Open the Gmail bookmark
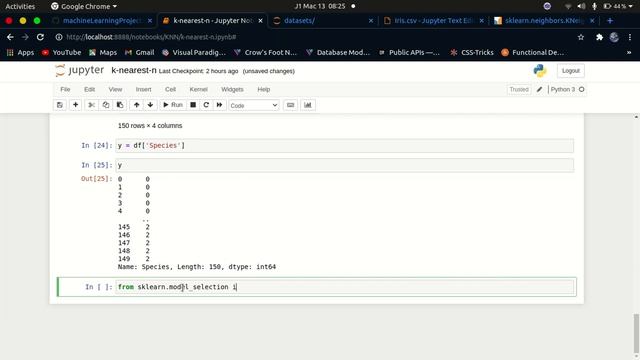Image resolution: width=640 pixels, height=360 pixels. [x=140, y=52]
